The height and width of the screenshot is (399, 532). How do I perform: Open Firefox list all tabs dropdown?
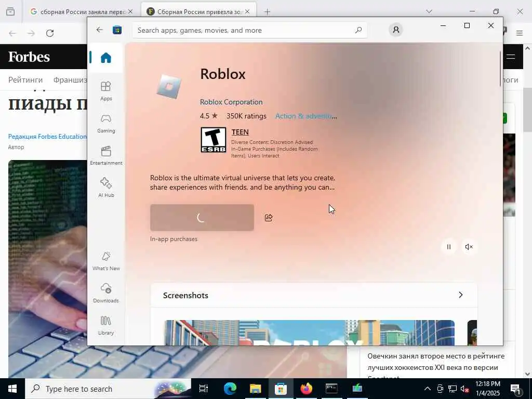pos(429,11)
